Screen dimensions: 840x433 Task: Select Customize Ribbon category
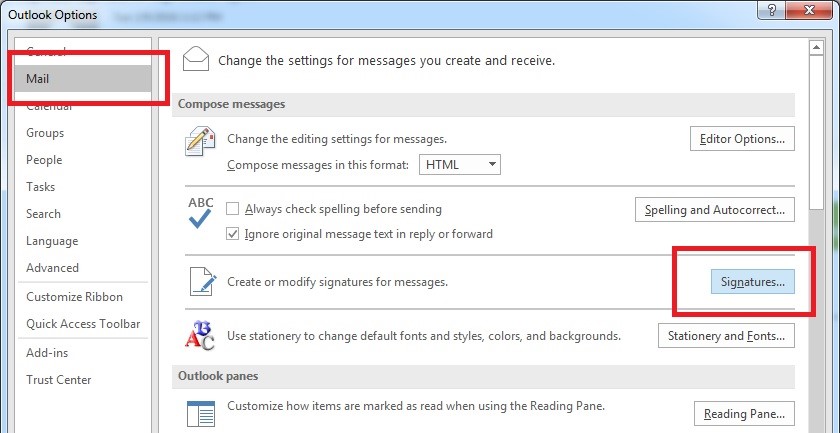coord(74,297)
